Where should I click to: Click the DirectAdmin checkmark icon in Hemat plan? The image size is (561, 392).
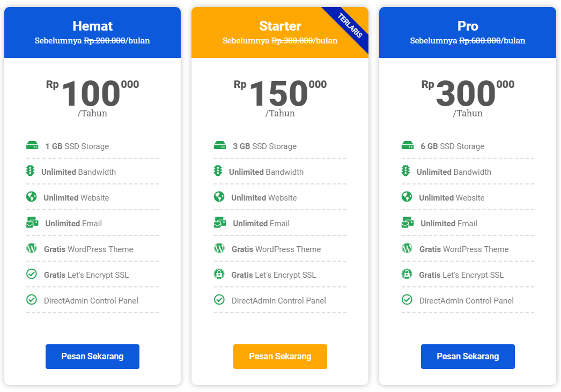tap(32, 300)
